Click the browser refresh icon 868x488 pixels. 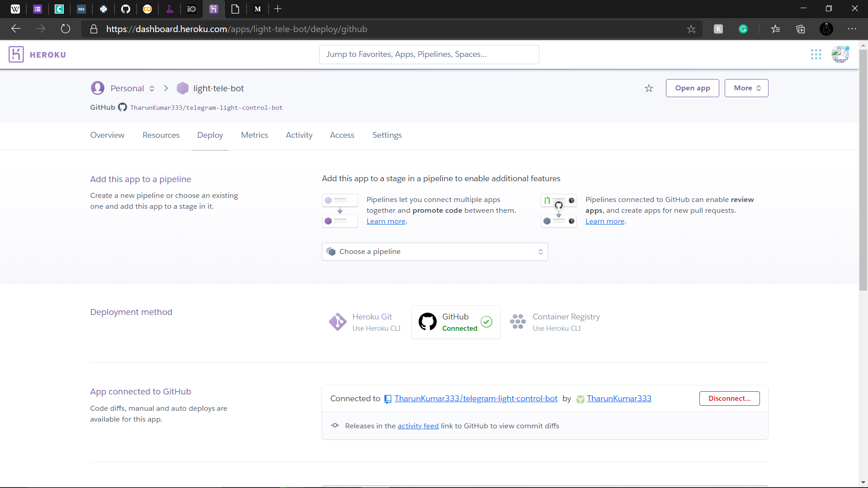(x=66, y=29)
